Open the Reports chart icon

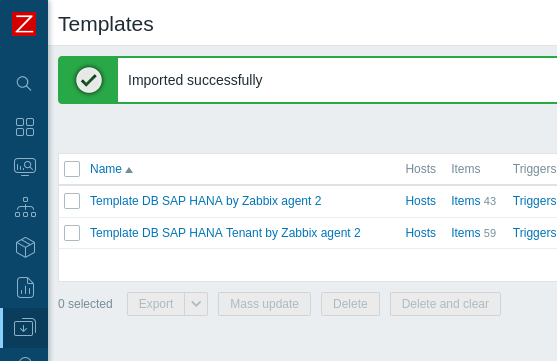25,287
